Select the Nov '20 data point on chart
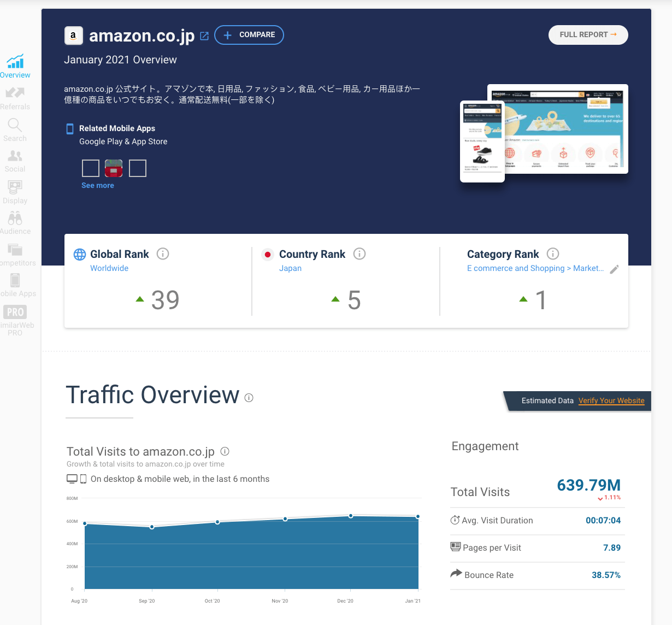Screen dimensions: 672x625 285,519
